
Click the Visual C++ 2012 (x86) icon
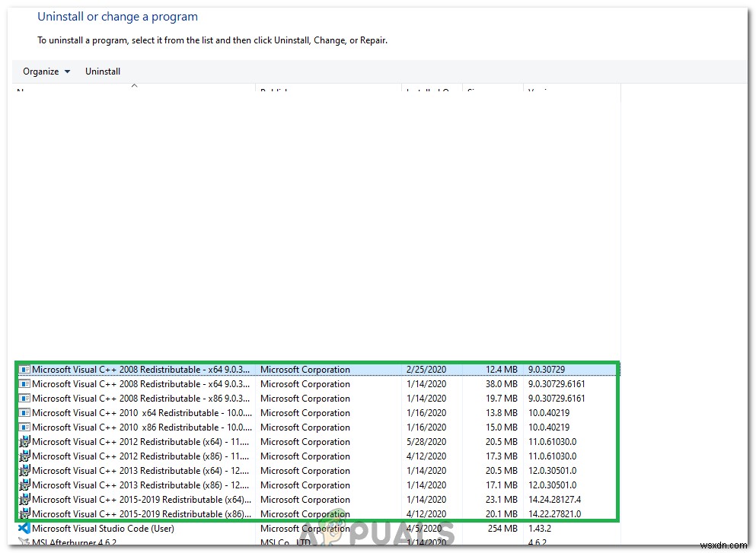click(x=25, y=456)
